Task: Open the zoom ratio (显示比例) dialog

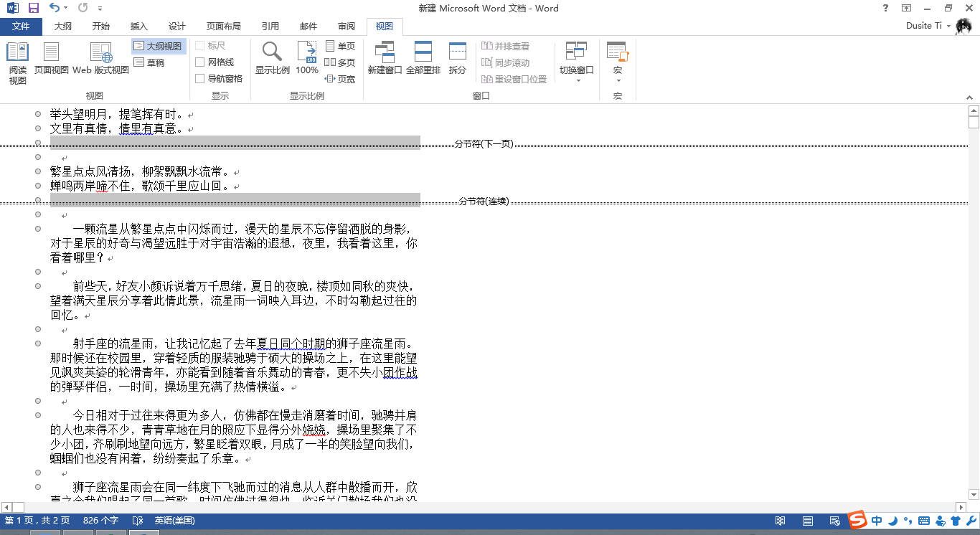Action: pos(272,59)
